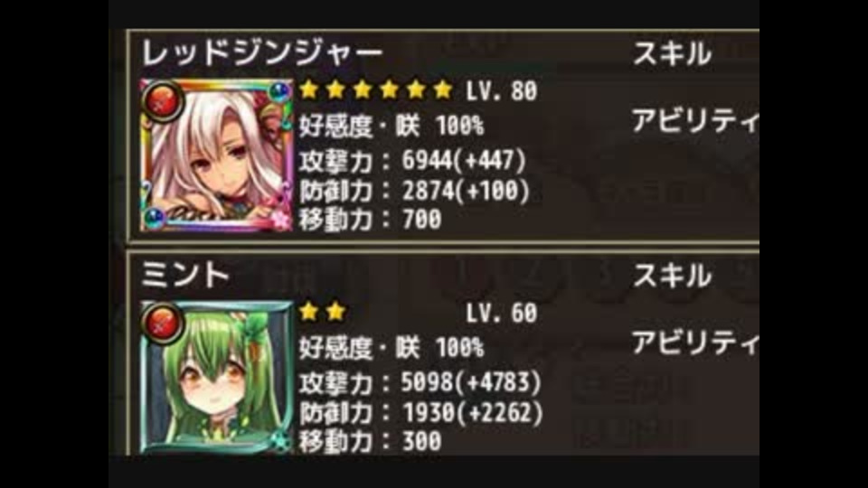Click Mint's green-haired character portrait

coord(216,378)
